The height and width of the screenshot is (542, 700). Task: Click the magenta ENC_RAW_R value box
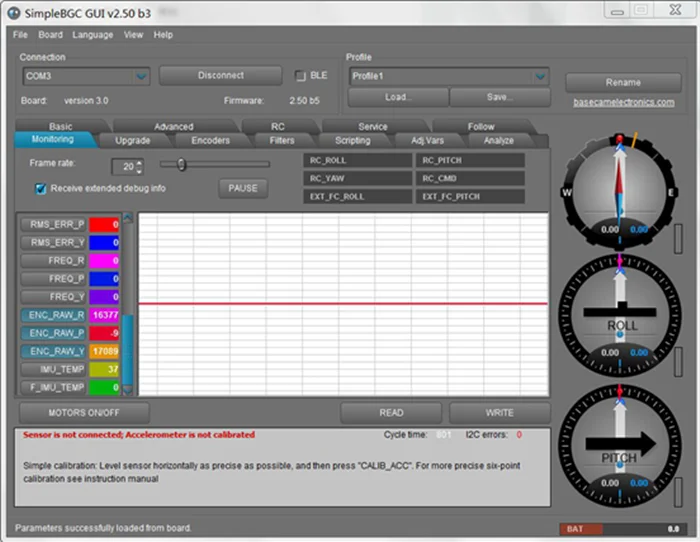tap(105, 314)
